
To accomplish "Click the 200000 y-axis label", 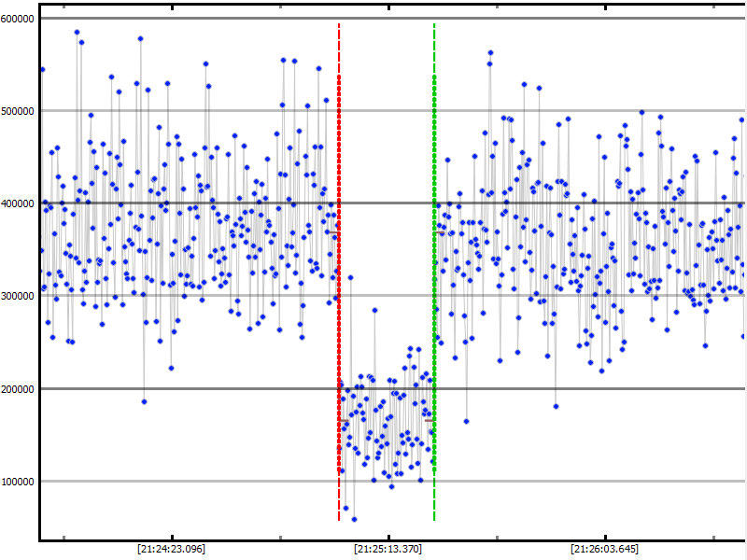I will [x=19, y=388].
